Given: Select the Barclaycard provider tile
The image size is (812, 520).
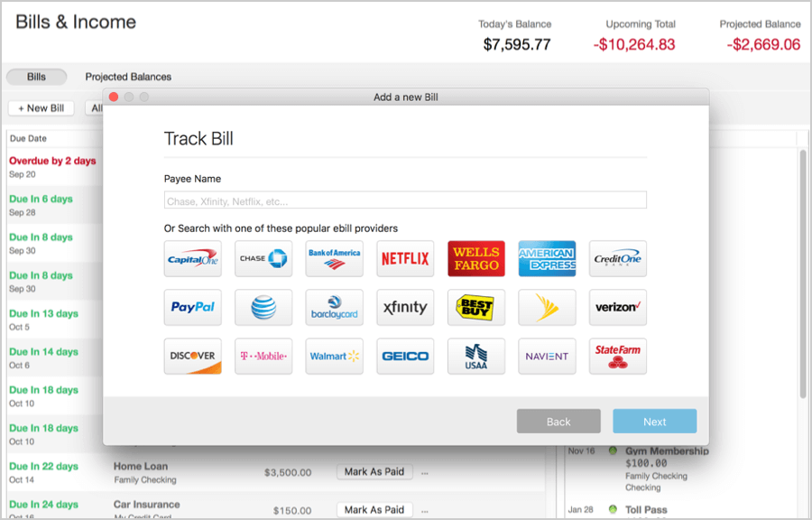Looking at the screenshot, I should point(334,307).
